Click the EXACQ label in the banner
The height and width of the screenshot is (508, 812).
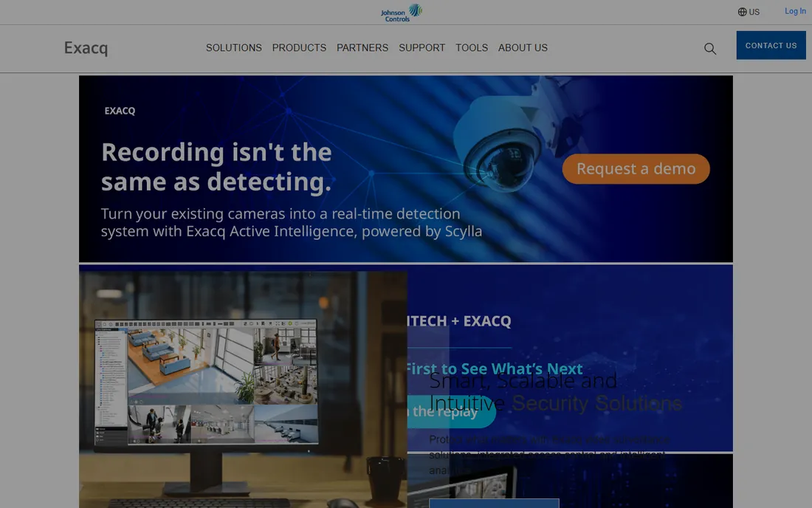click(x=120, y=111)
